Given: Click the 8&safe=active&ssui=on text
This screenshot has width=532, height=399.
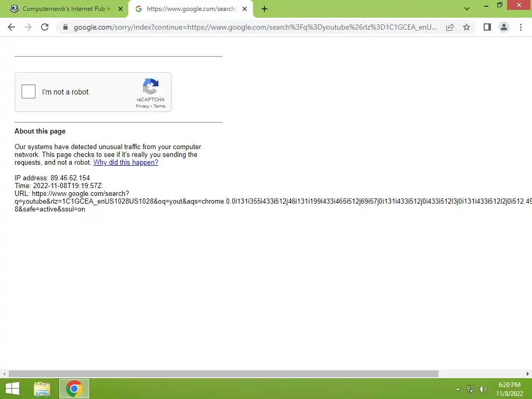Looking at the screenshot, I should tap(50, 209).
